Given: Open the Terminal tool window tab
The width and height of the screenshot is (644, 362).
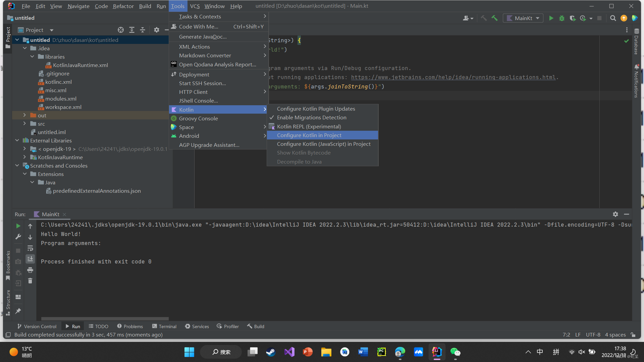Looking at the screenshot, I should click(x=164, y=326).
